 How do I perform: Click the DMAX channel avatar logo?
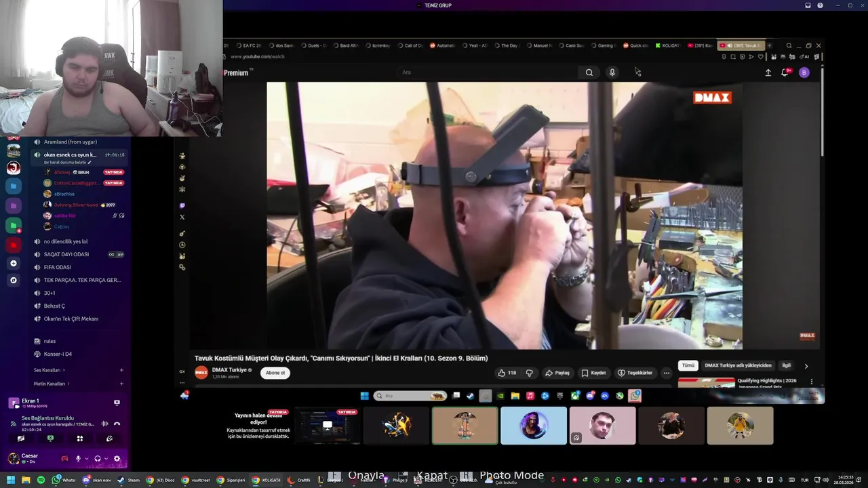(x=201, y=373)
